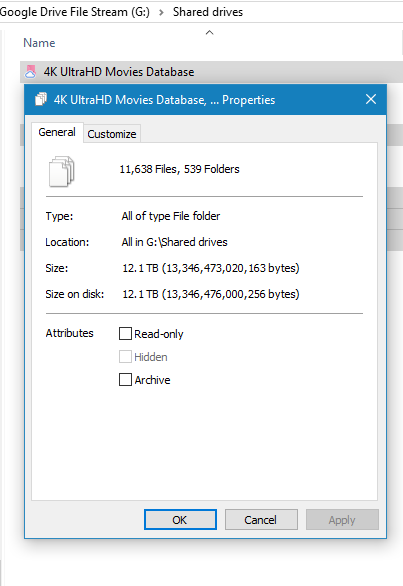Toggle the Hidden attribute checkbox
This screenshot has height=586, width=403.
pyautogui.click(x=125, y=357)
